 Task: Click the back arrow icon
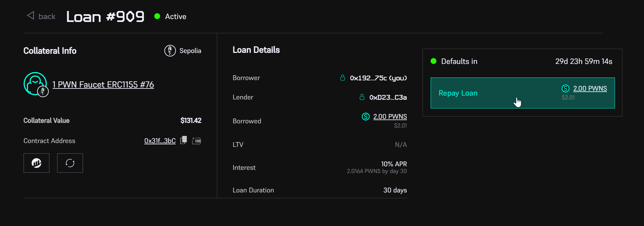(31, 15)
